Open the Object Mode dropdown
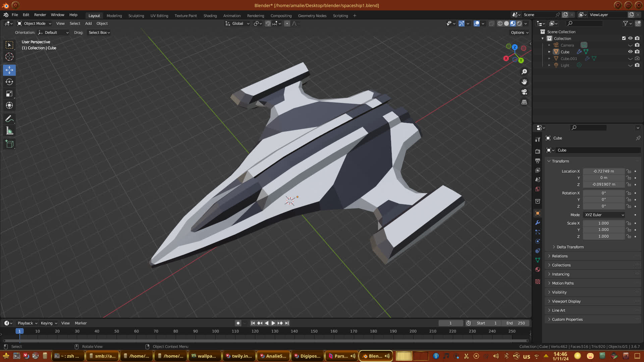 (34, 23)
